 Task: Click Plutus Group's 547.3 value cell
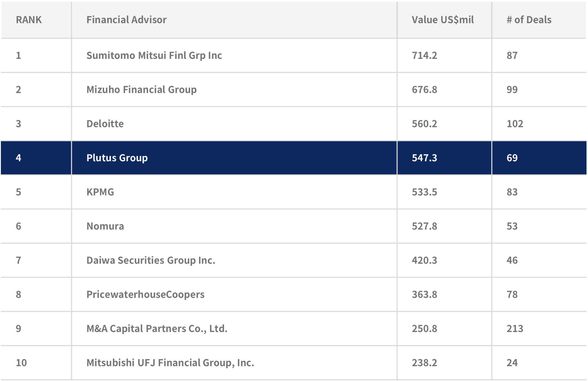424,158
